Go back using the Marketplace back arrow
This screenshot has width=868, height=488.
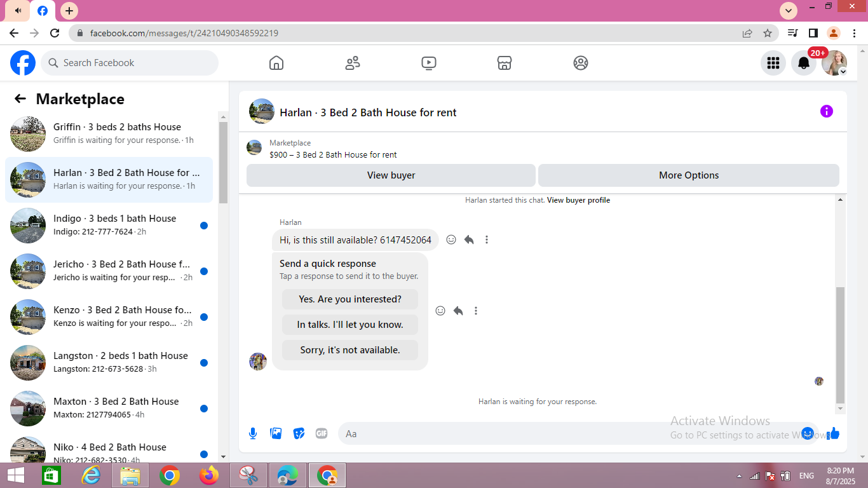click(x=20, y=98)
